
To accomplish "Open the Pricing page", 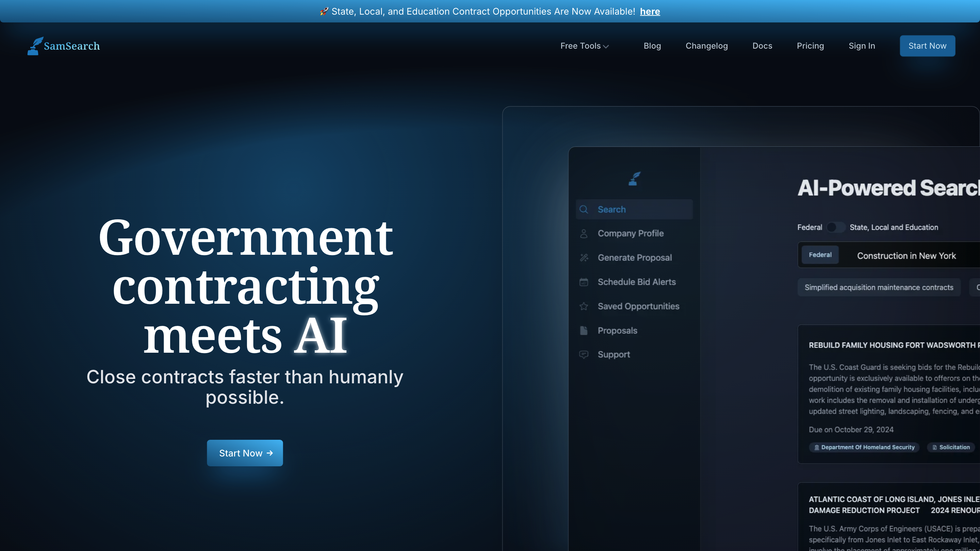I will [810, 46].
